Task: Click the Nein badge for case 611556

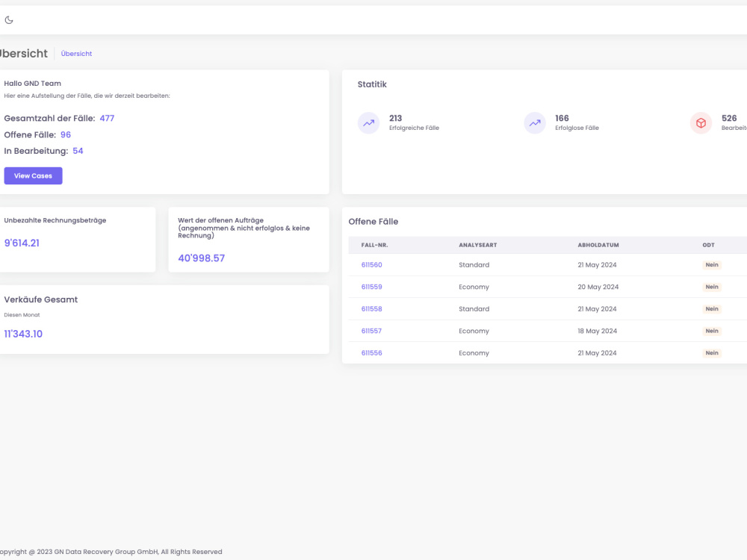Action: [712, 353]
